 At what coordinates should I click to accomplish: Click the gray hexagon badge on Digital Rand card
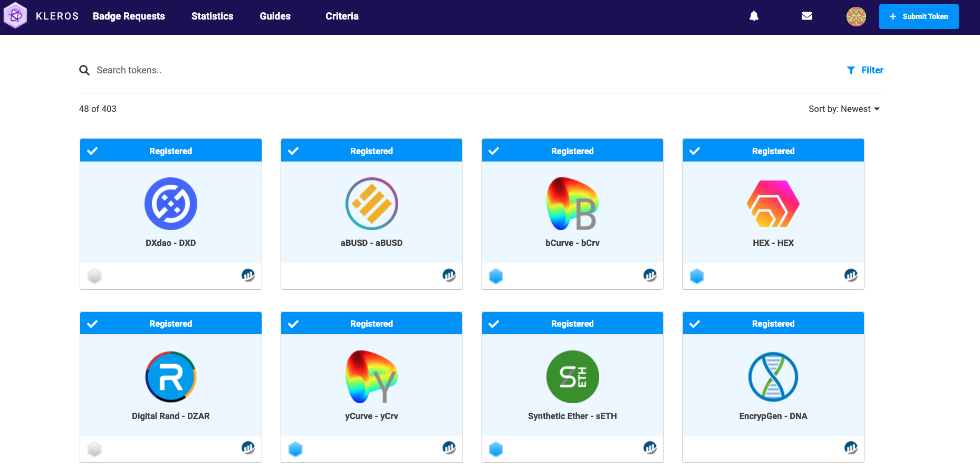pyautogui.click(x=94, y=449)
